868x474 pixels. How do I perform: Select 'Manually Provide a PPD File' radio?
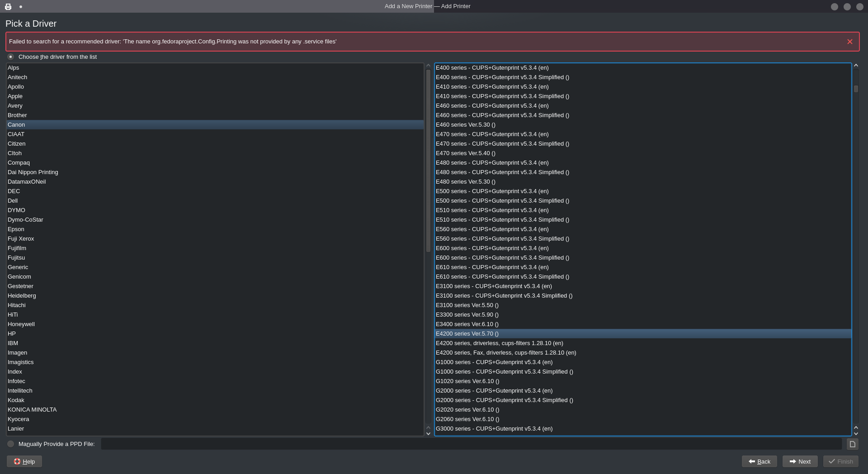point(11,444)
